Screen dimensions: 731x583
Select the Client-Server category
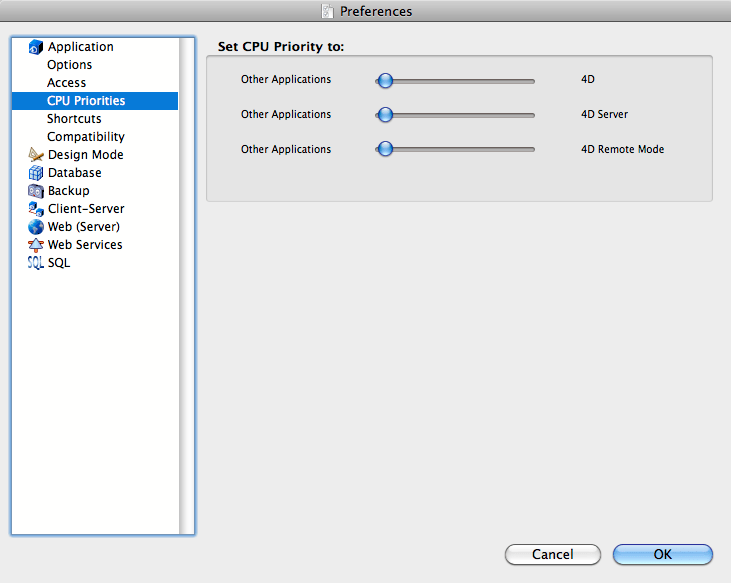pos(86,209)
